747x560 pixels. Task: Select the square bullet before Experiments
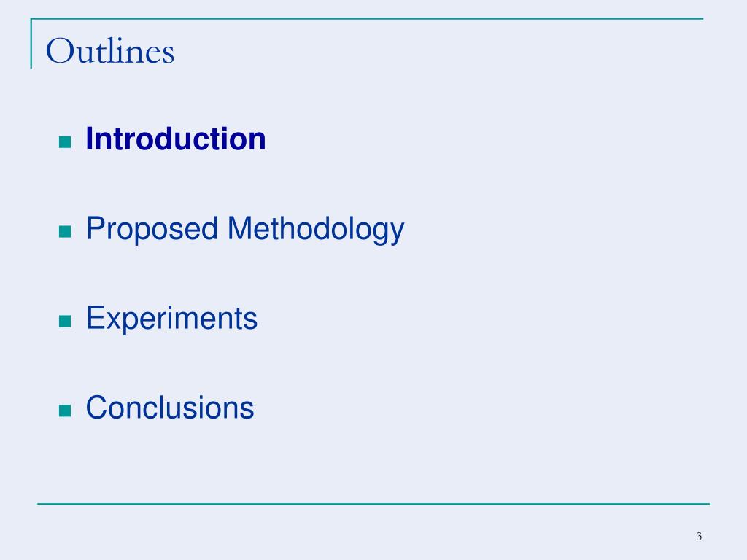(64, 322)
